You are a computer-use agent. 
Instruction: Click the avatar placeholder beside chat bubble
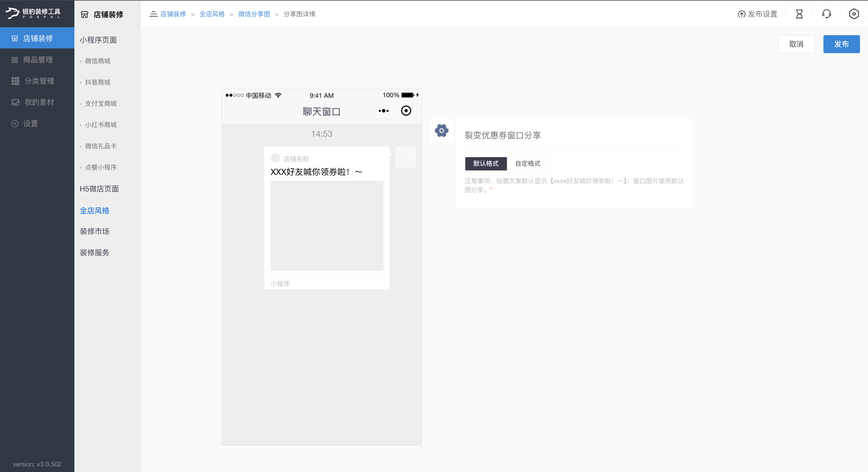[x=406, y=157]
